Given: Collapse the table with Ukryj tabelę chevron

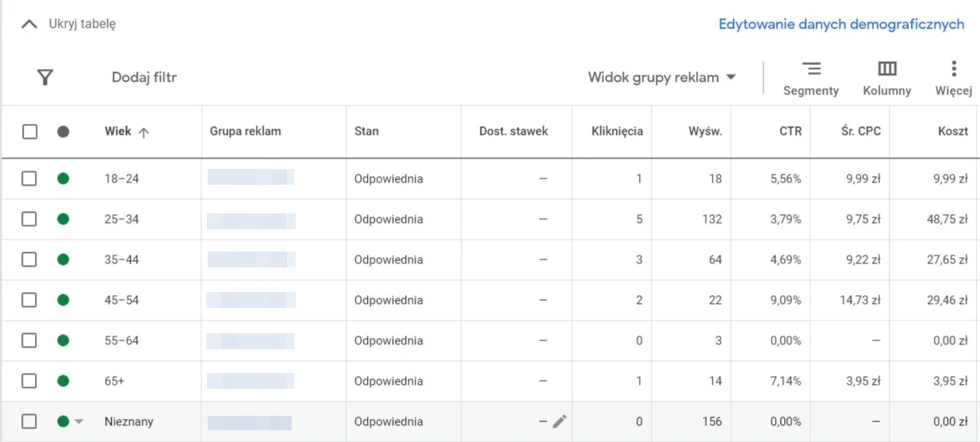Looking at the screenshot, I should point(29,24).
